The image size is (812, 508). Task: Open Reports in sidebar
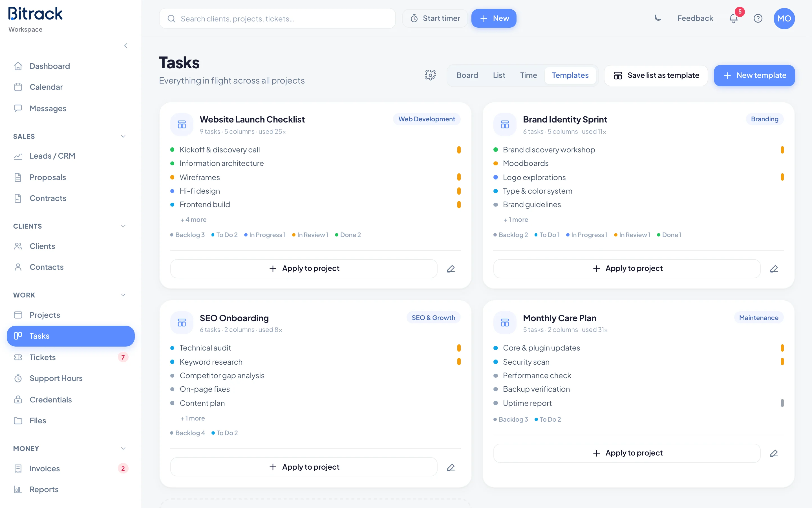[x=70, y=490]
